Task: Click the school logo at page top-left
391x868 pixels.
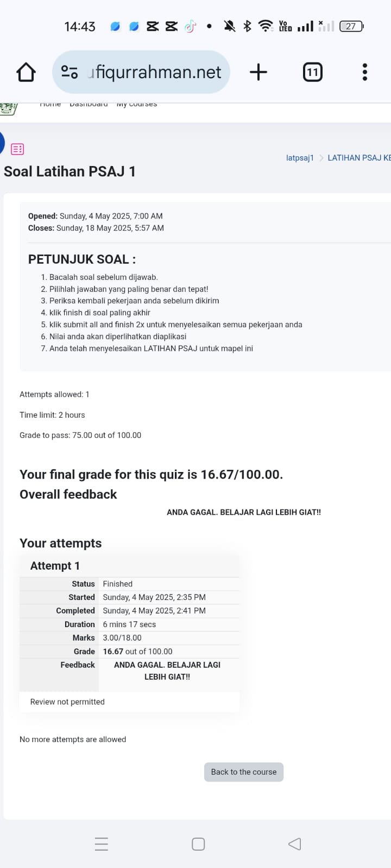Action: click(9, 108)
